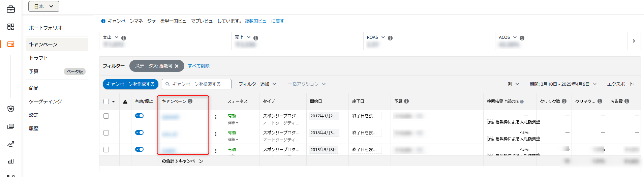Screen dimensions: 644x177
Task: Click the 2015年5月8日 start date field
Action: tap(324, 150)
